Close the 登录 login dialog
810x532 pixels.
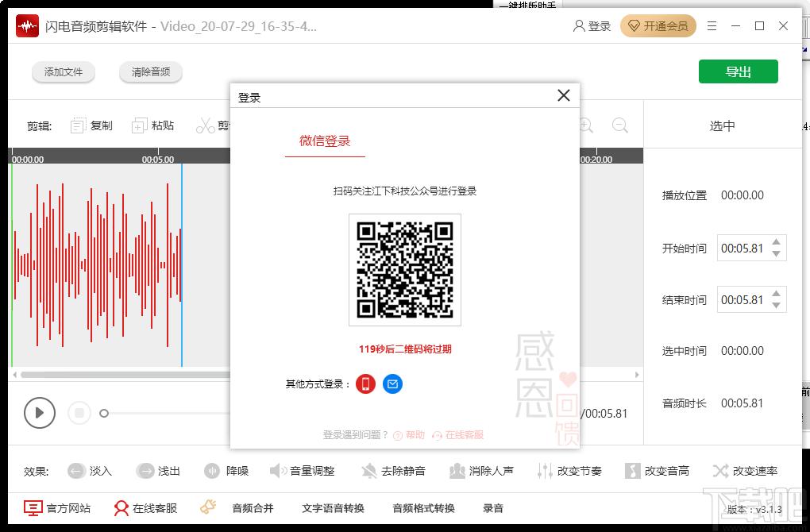(x=564, y=95)
